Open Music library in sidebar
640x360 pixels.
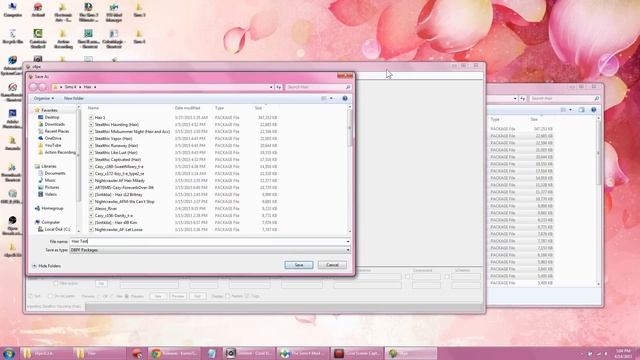(x=47, y=180)
